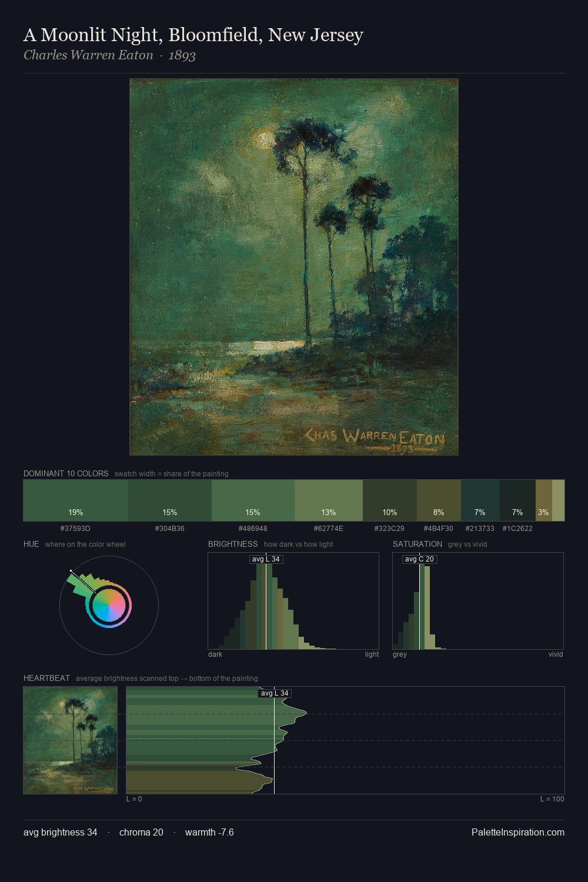Click the 'BRIGHTNESS' section heading

pyautogui.click(x=233, y=544)
